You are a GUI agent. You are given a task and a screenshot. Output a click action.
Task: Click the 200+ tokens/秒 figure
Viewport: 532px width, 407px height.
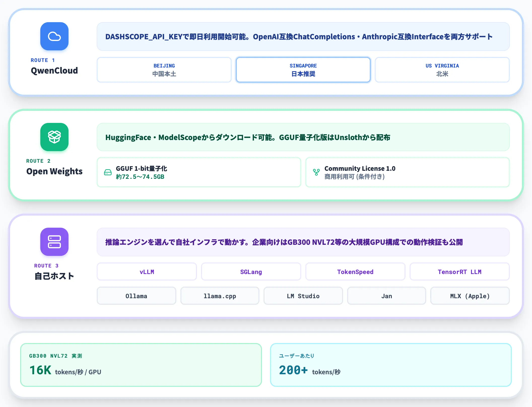(310, 370)
